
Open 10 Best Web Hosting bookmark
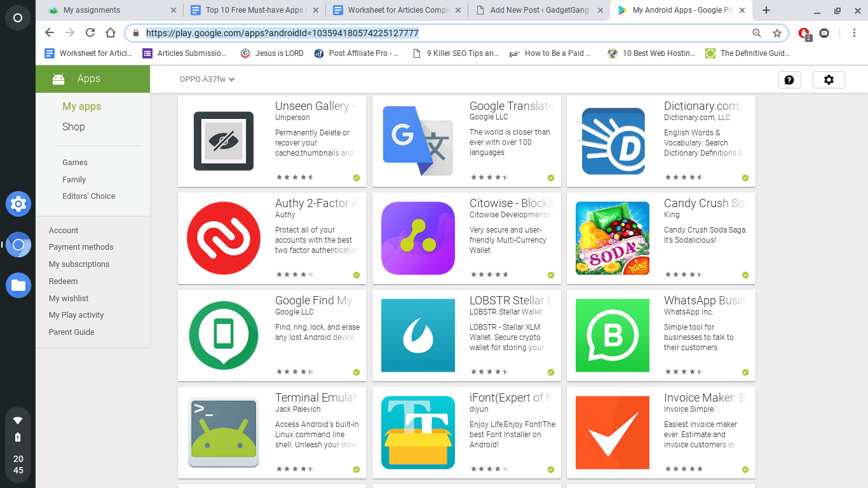[651, 53]
